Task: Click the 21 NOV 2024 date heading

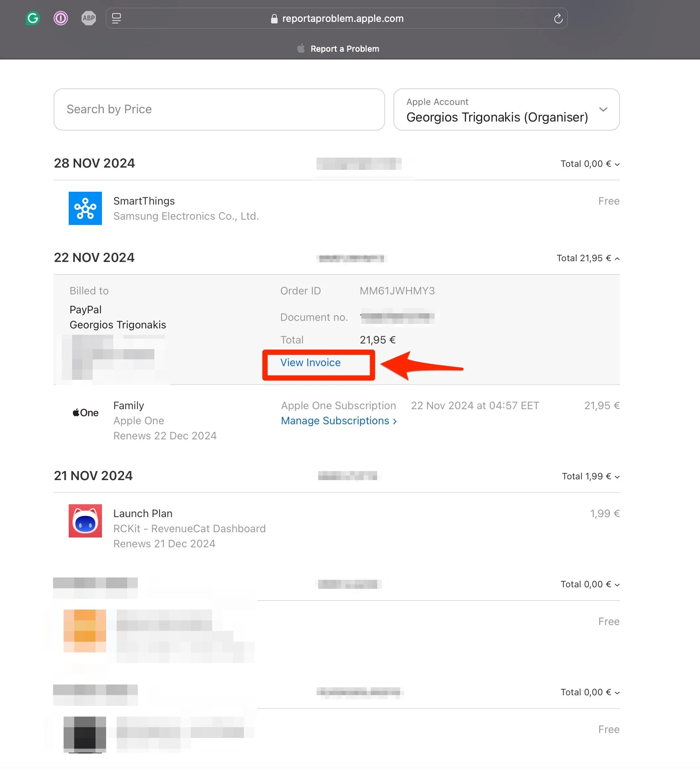Action: coord(93,476)
